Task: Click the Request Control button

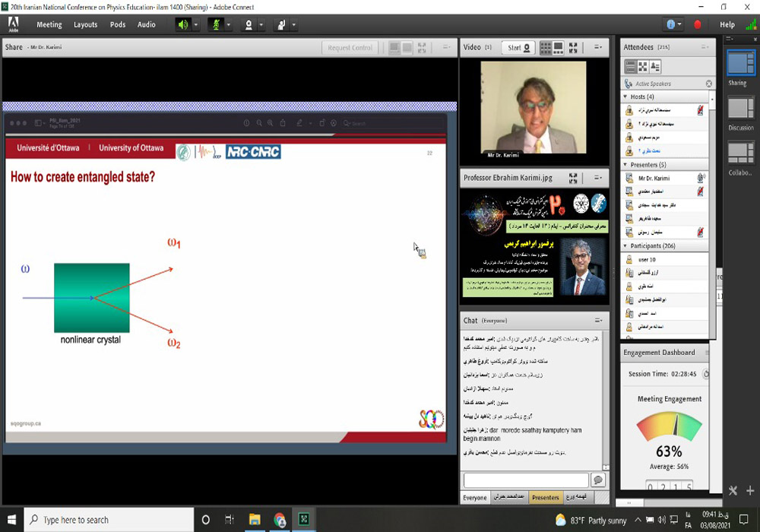Action: click(350, 48)
